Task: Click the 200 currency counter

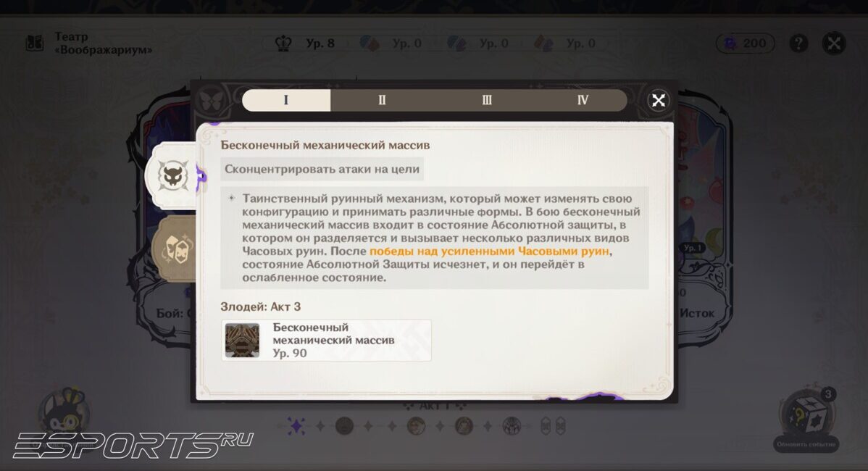Action: pos(746,43)
